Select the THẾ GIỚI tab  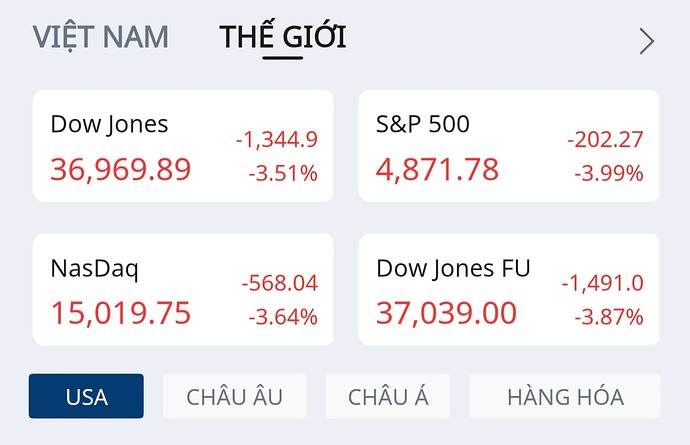click(x=283, y=38)
